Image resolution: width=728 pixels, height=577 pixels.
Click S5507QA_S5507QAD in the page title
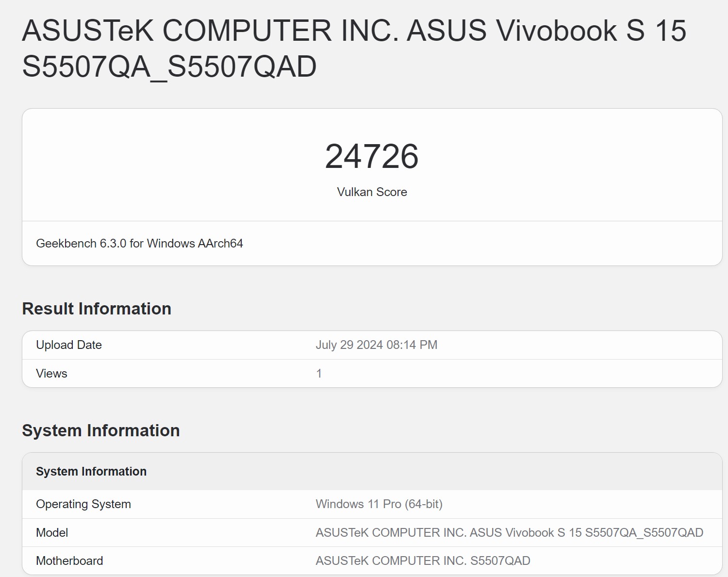tap(169, 66)
